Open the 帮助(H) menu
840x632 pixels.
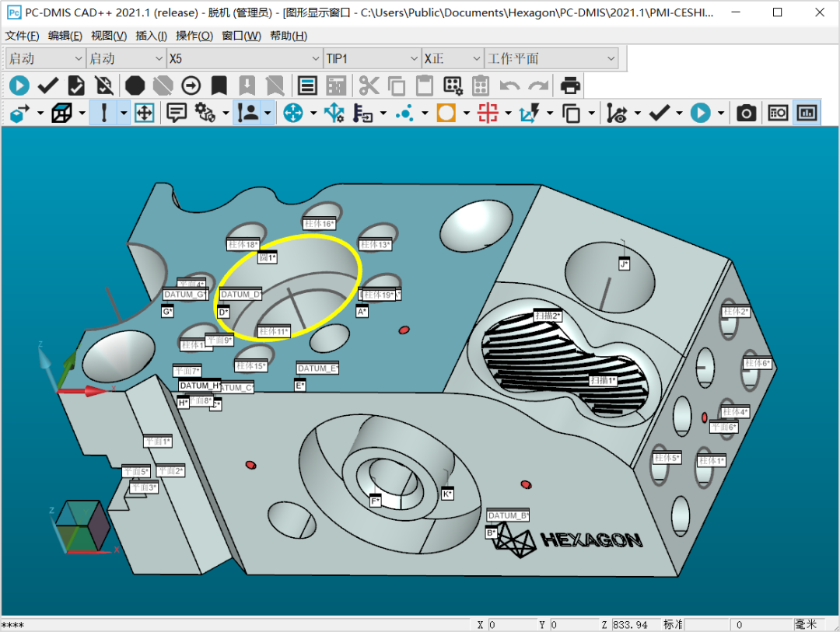pyautogui.click(x=289, y=36)
